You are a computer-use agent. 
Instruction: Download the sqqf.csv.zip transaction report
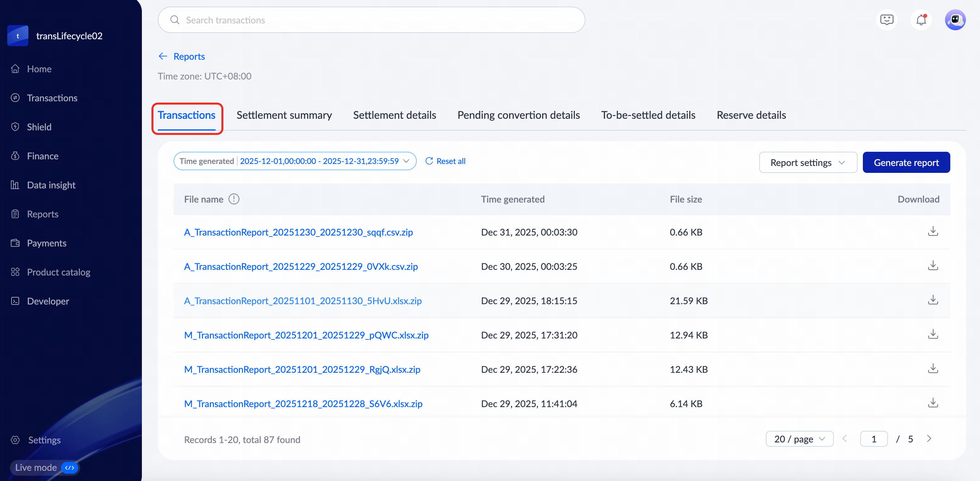pyautogui.click(x=933, y=232)
